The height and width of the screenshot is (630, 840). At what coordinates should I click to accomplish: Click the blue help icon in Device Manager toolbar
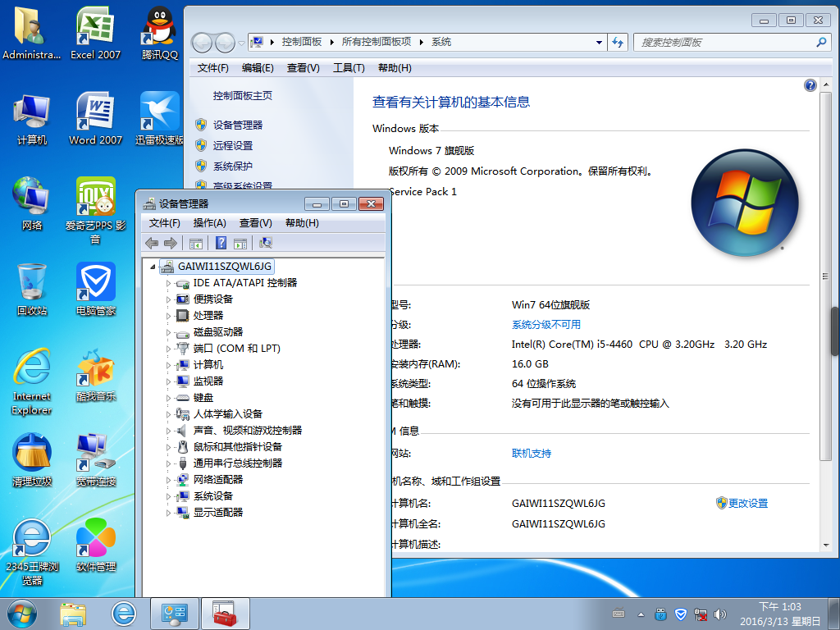click(221, 243)
